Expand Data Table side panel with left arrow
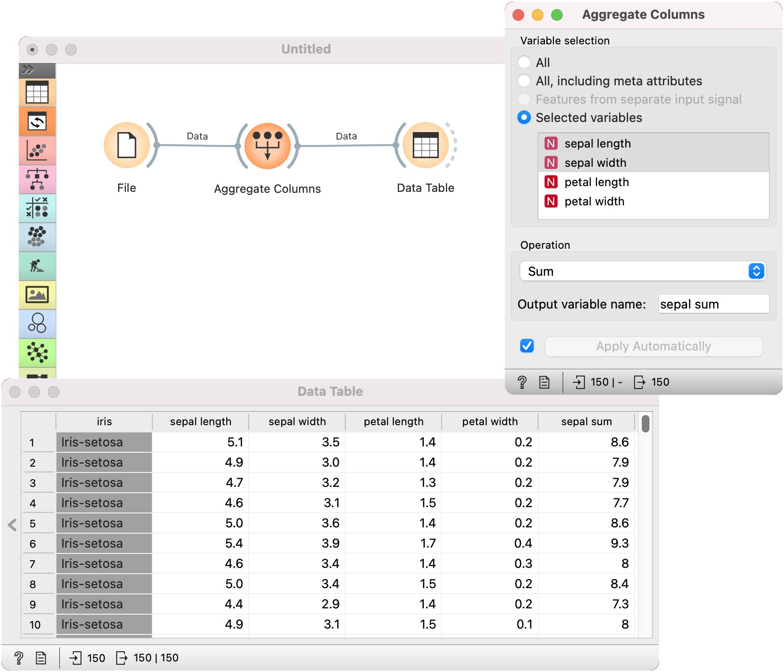The width and height of the screenshot is (784, 672). (x=13, y=525)
